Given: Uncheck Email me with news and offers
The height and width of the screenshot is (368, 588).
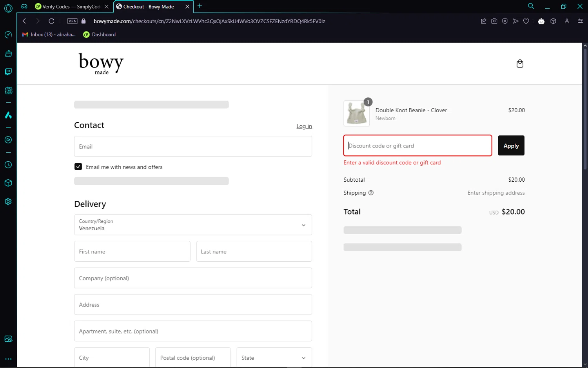Looking at the screenshot, I should tap(78, 167).
